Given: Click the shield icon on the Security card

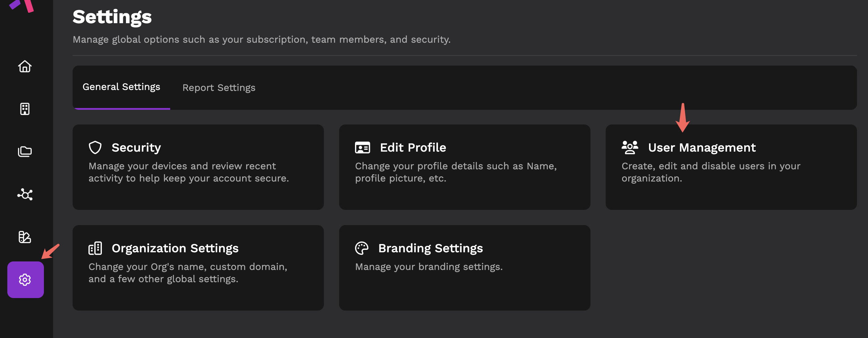Looking at the screenshot, I should pos(95,148).
